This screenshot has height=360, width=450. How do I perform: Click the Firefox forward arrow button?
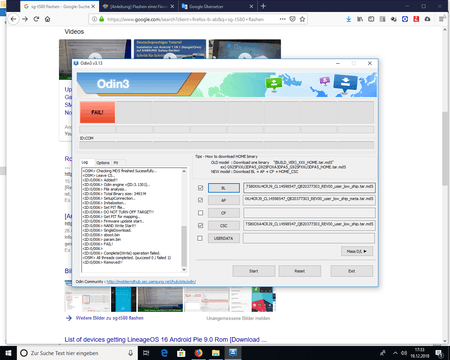point(25,19)
